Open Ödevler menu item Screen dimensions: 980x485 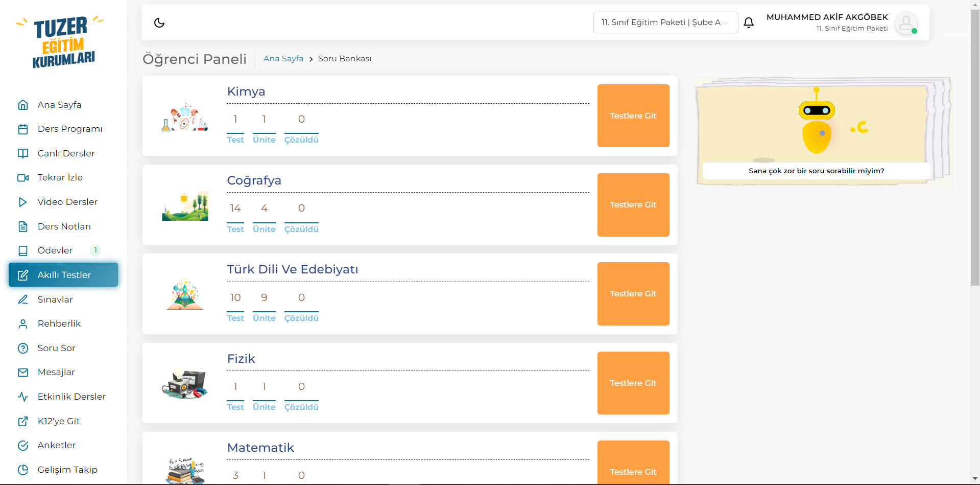tap(55, 250)
